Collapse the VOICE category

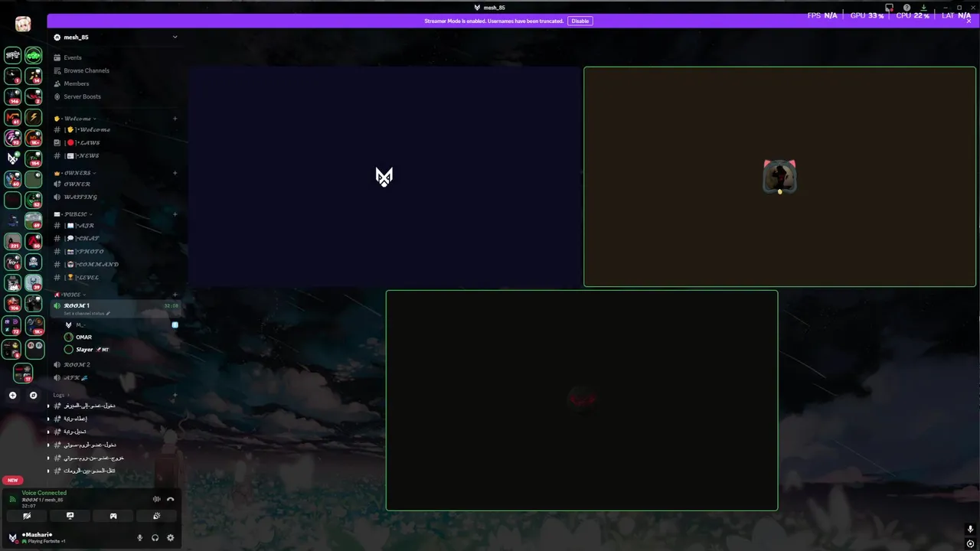tap(70, 295)
